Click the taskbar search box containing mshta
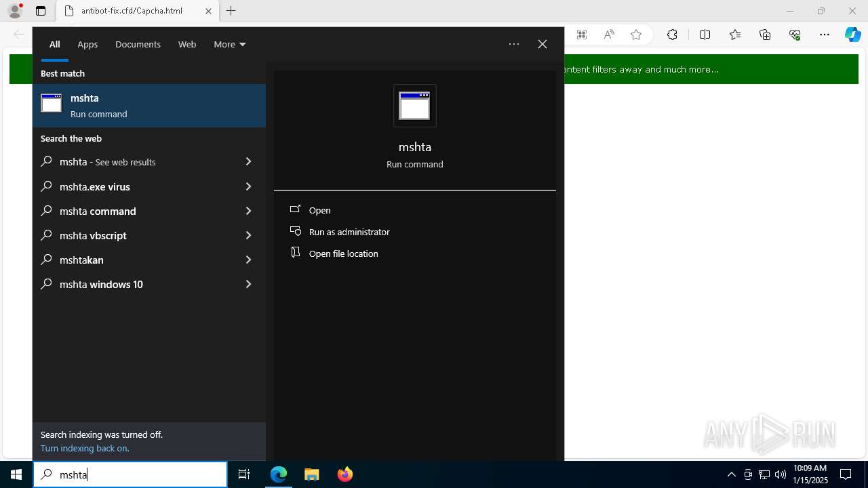Viewport: 868px width, 488px height. point(130,474)
